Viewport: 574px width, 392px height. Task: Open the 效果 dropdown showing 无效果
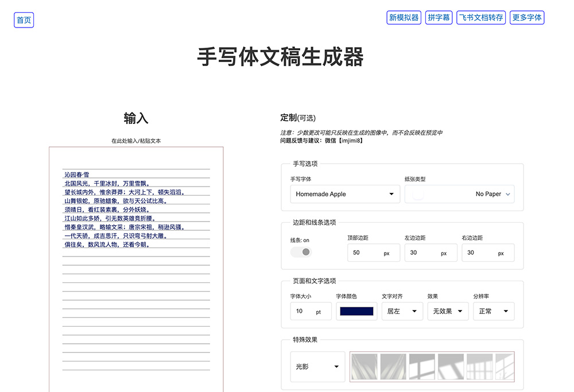(x=448, y=311)
